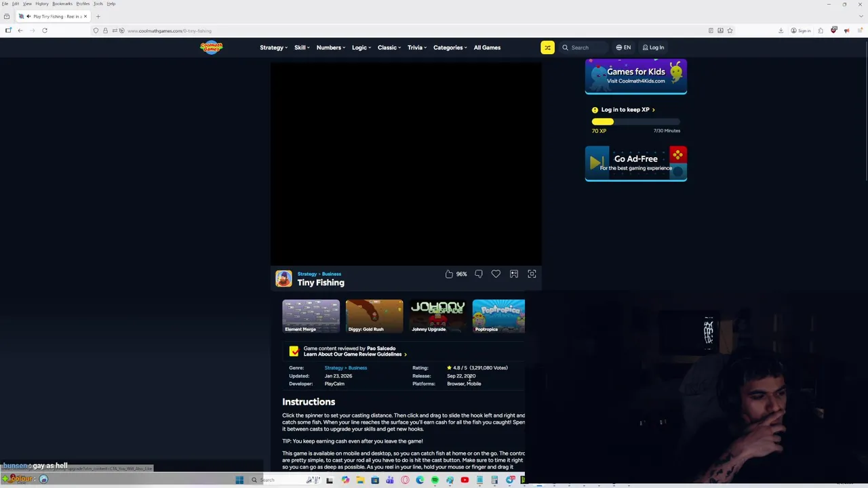Viewport: 868px width, 488px height.
Task: Mute the tab using its speaker icon
Action: [28, 16]
